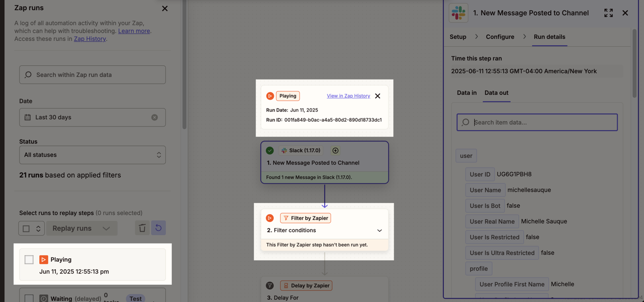Viewport: 644px width, 302px height.
Task: Open the Zap History link in description
Action: [90, 38]
